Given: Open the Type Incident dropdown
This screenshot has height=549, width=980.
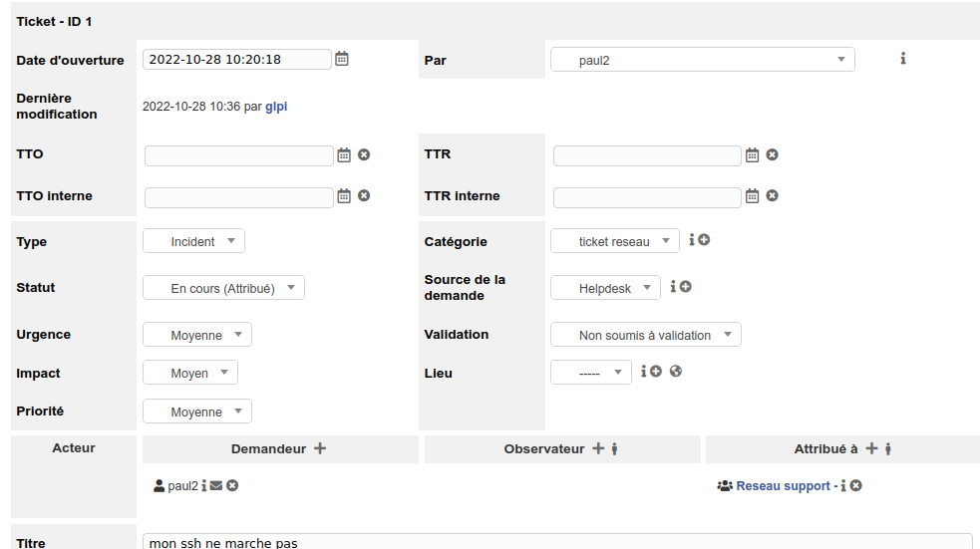Looking at the screenshot, I should point(193,241).
